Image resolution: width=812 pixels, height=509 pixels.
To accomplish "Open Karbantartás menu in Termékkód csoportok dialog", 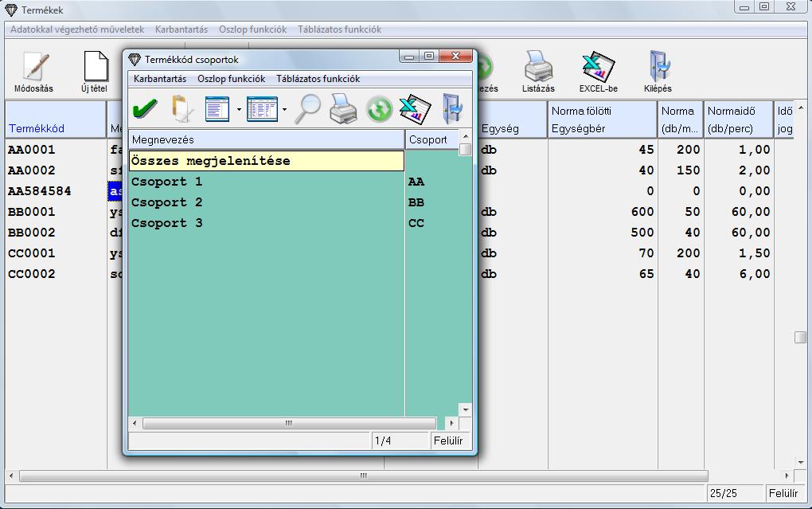I will [x=160, y=79].
